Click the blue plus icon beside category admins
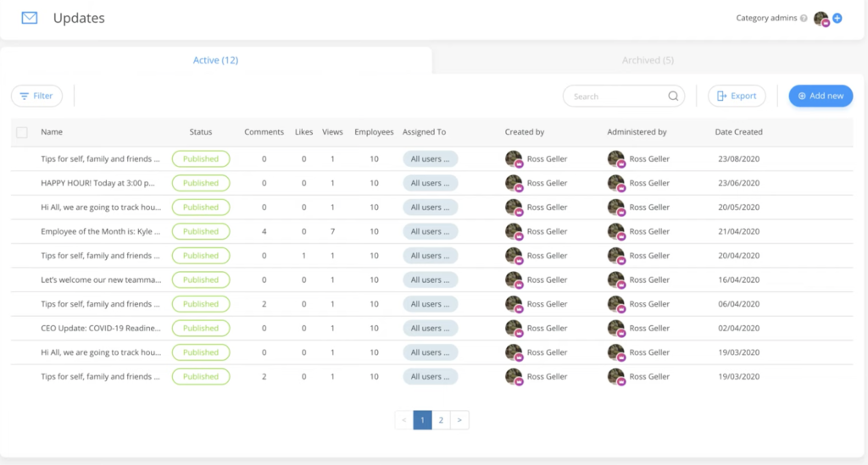 click(837, 18)
